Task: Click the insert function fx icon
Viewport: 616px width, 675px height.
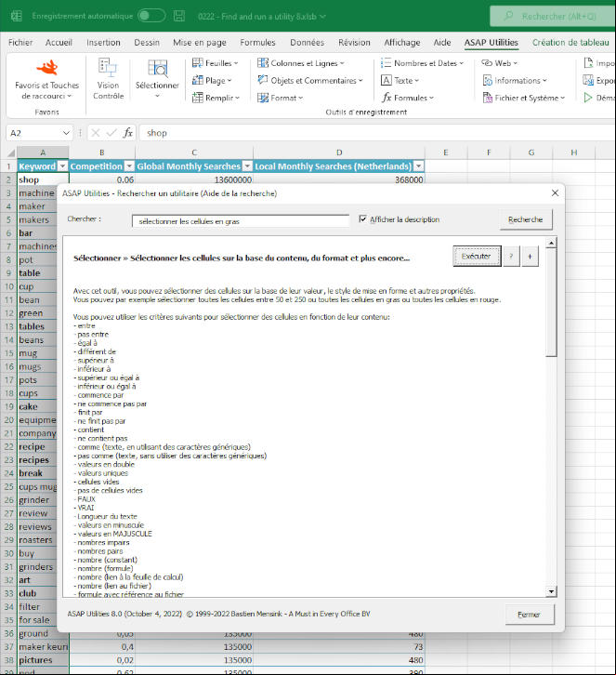Action: pos(128,133)
